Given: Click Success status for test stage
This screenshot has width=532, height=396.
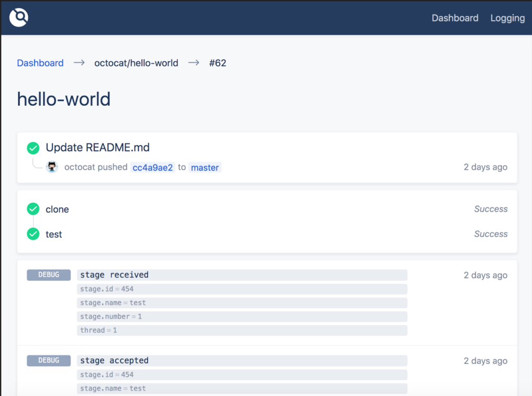Looking at the screenshot, I should pyautogui.click(x=490, y=234).
